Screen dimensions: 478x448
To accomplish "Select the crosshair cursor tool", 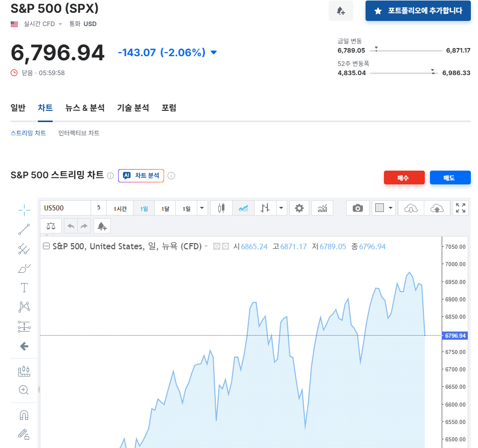I will click(x=24, y=210).
